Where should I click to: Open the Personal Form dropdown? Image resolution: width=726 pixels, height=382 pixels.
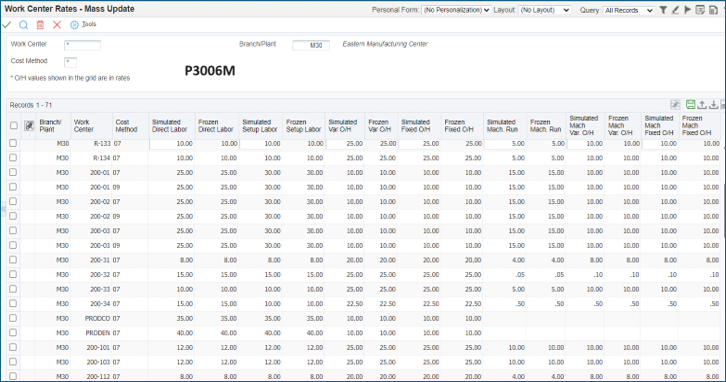[x=456, y=10]
